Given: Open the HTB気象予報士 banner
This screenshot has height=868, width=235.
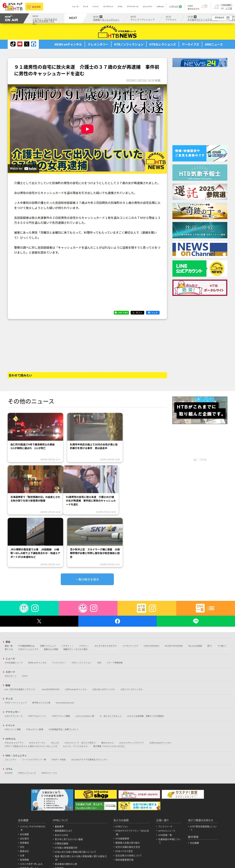Looking at the screenshot, I should pyautogui.click(x=200, y=173).
